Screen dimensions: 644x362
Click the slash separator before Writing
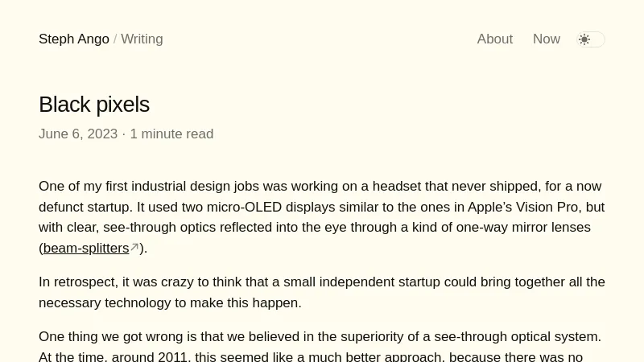point(115,39)
